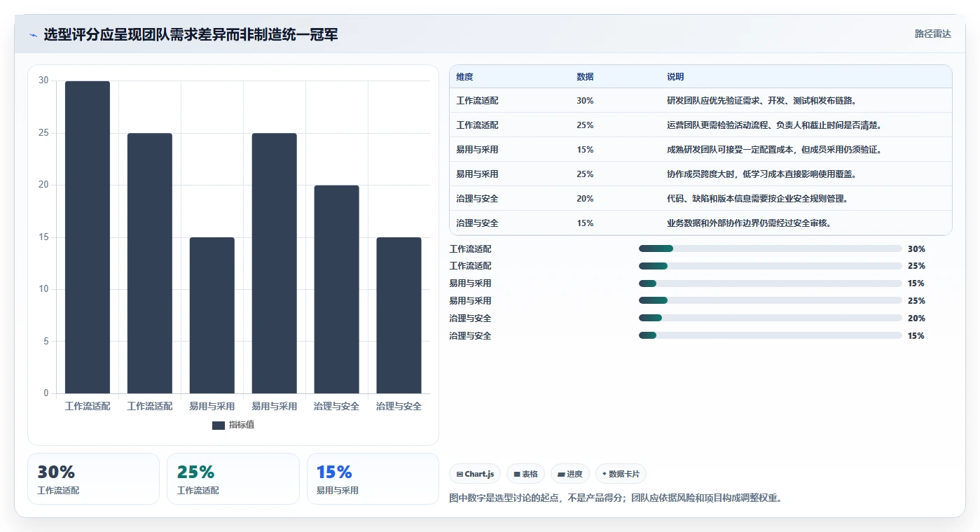Click the y-axis tick label 5
Viewport: 980px width, 532px height.
click(46, 342)
